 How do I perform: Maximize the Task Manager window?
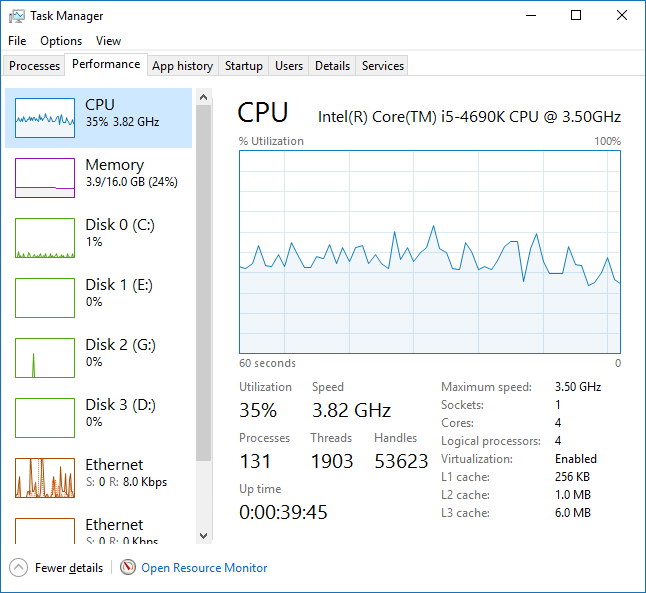pos(576,16)
